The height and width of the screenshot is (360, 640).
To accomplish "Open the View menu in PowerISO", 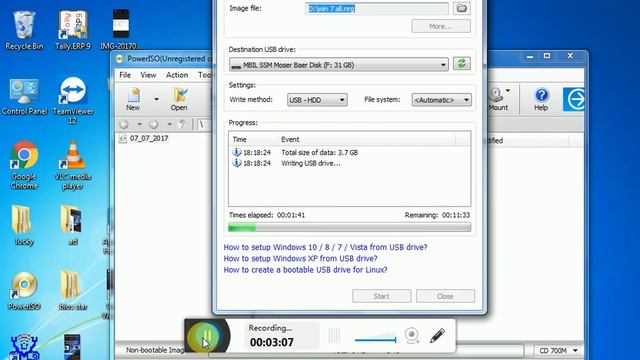I will click(148, 75).
